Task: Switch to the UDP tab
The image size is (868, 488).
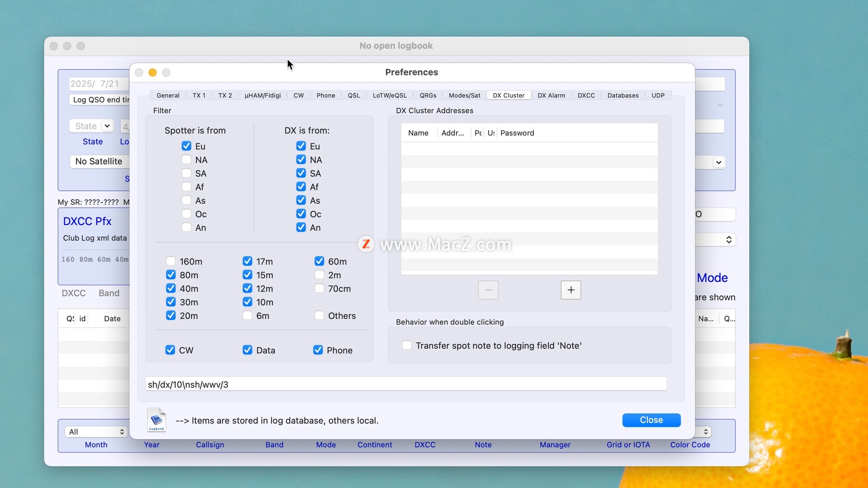Action: pyautogui.click(x=658, y=95)
